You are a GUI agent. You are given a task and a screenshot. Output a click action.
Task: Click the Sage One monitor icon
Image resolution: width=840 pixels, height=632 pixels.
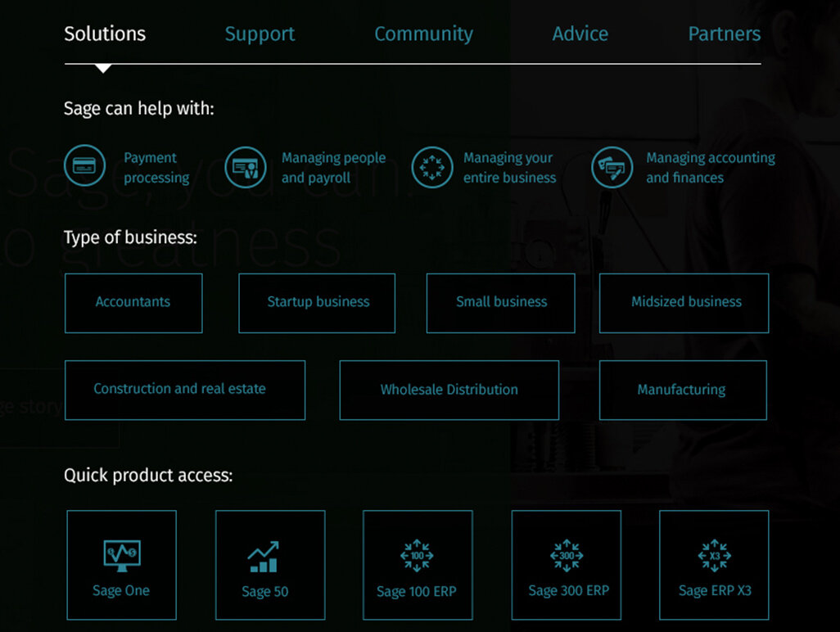tap(122, 555)
